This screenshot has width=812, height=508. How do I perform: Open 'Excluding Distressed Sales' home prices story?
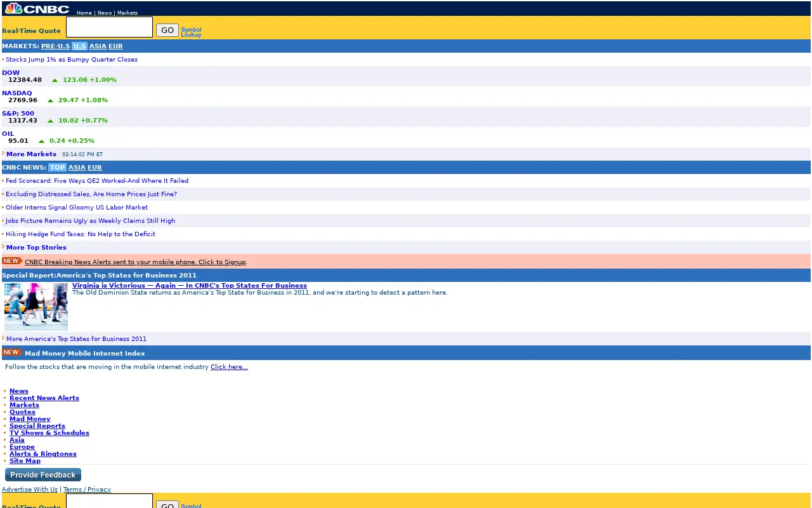tap(91, 194)
